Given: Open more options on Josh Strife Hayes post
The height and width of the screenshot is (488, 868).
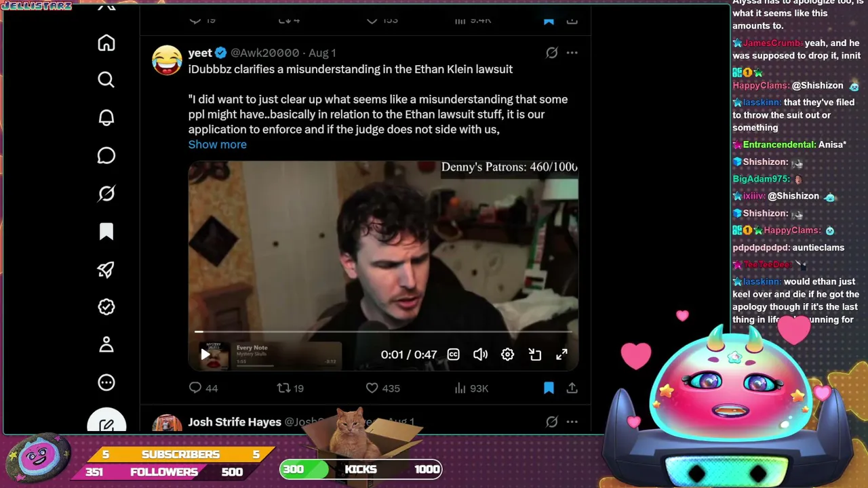Looking at the screenshot, I should click(x=572, y=422).
